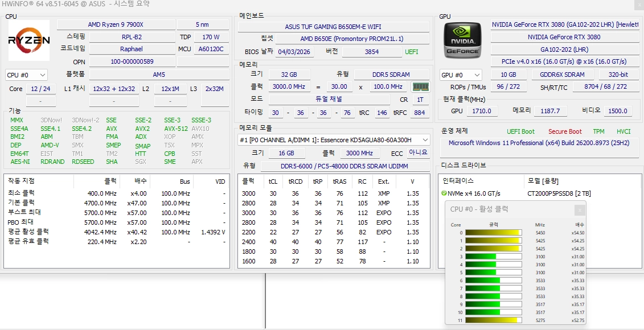Click the ASUS TUF GAMING B650EM-E WIFI field
Image resolution: width=644 pixels, height=330 pixels.
click(x=334, y=27)
